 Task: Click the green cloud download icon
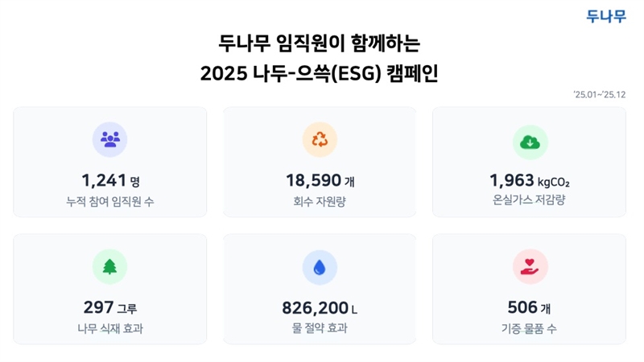coord(530,142)
